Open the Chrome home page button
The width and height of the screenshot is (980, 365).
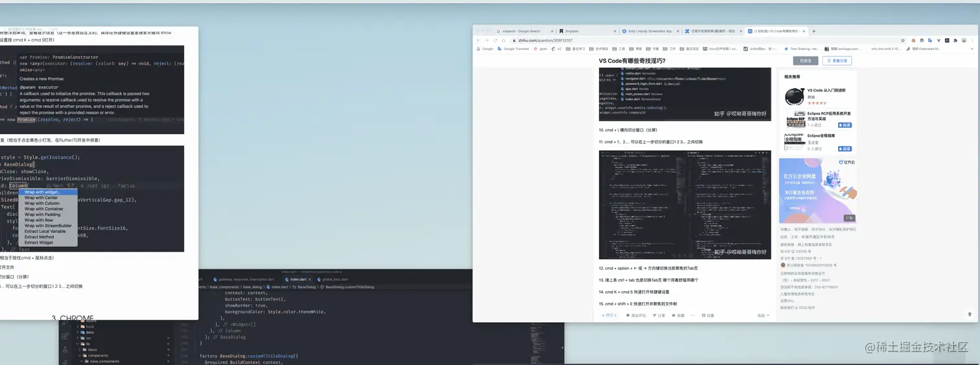[504, 40]
